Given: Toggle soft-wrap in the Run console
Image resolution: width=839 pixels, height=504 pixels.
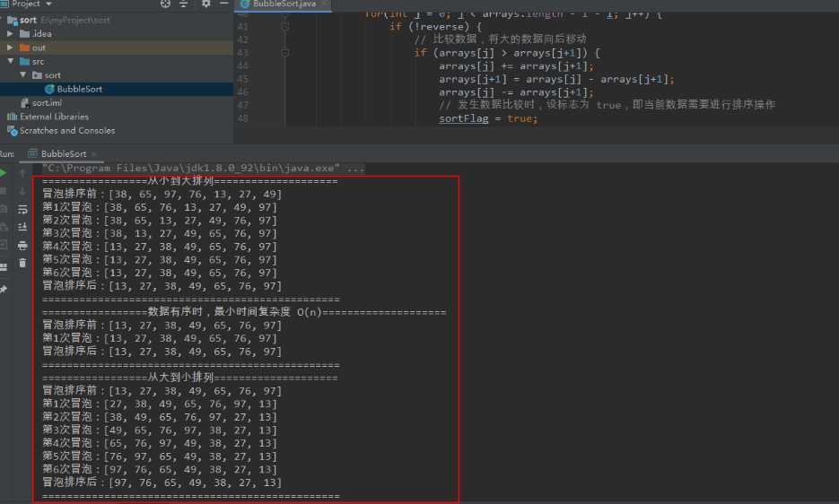Looking at the screenshot, I should 22,209.
